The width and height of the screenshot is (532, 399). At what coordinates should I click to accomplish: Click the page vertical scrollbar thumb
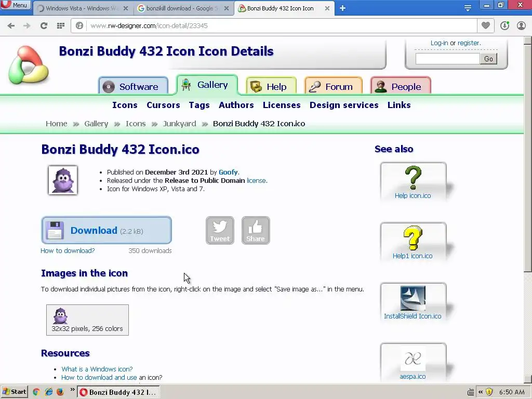click(x=528, y=158)
